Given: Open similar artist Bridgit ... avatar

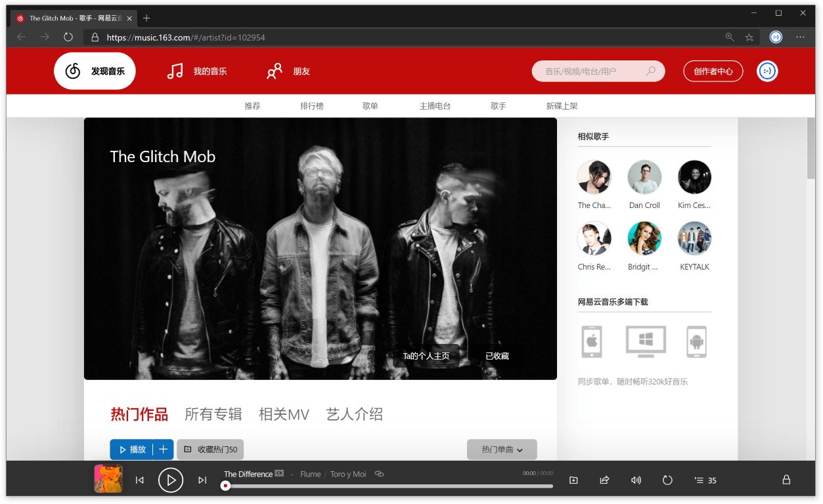Looking at the screenshot, I should pos(644,238).
